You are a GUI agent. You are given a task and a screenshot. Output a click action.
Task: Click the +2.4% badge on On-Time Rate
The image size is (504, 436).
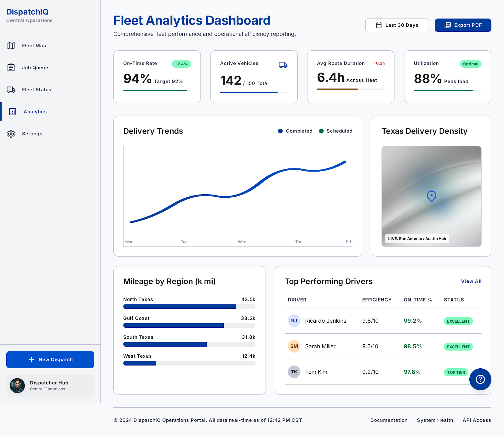tap(181, 64)
